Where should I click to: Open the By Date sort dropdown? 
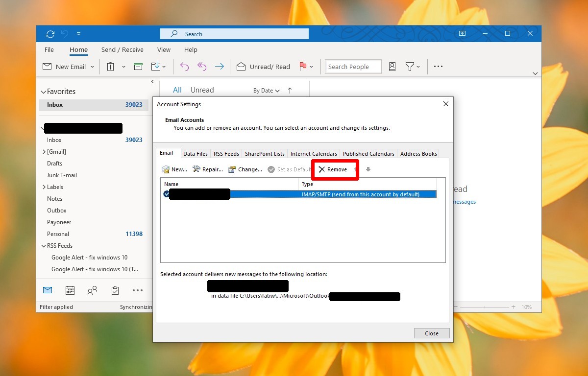point(267,91)
